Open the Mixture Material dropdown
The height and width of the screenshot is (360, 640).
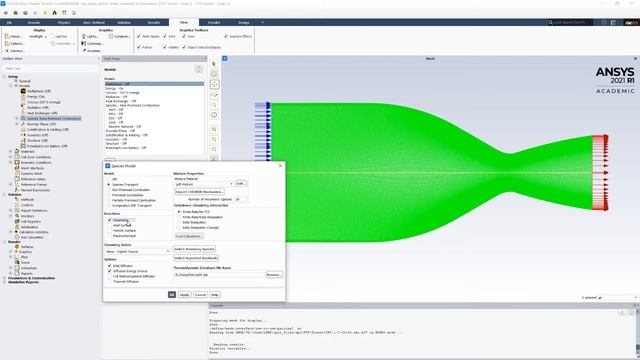[x=204, y=184]
